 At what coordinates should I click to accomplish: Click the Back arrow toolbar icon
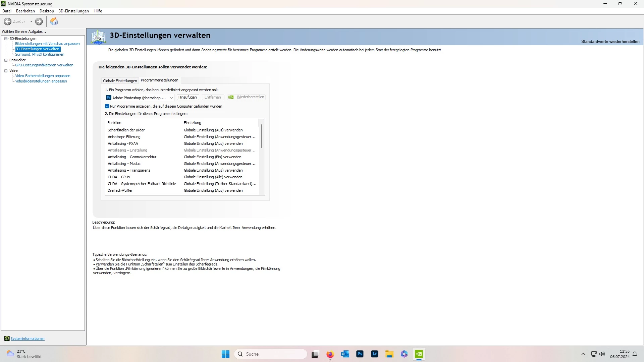pyautogui.click(x=7, y=21)
